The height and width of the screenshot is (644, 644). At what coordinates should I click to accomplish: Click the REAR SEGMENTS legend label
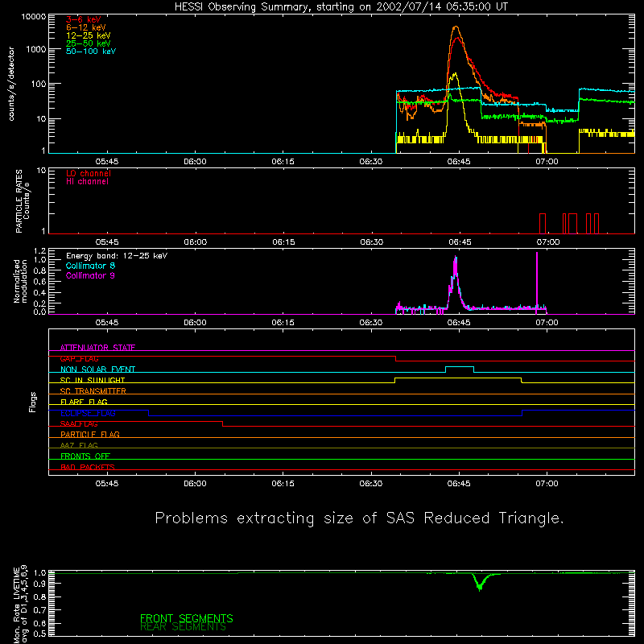point(184,627)
